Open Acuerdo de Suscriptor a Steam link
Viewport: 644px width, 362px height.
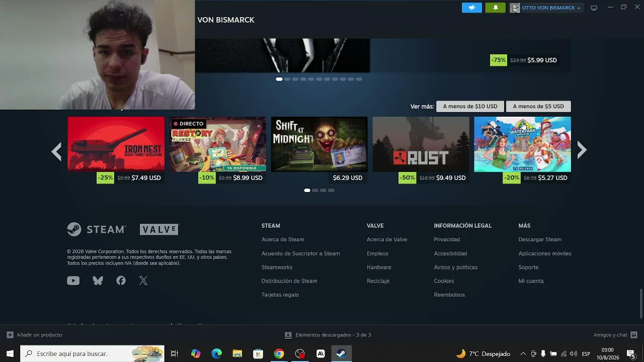click(301, 254)
